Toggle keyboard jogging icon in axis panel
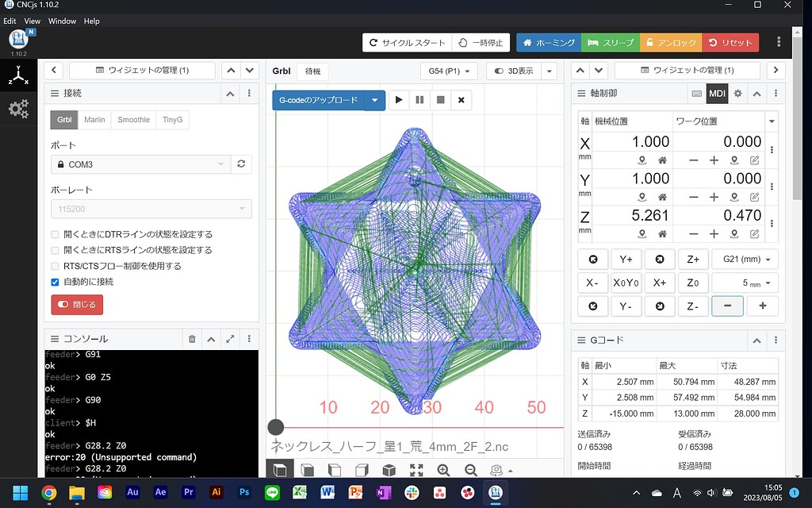 point(696,94)
